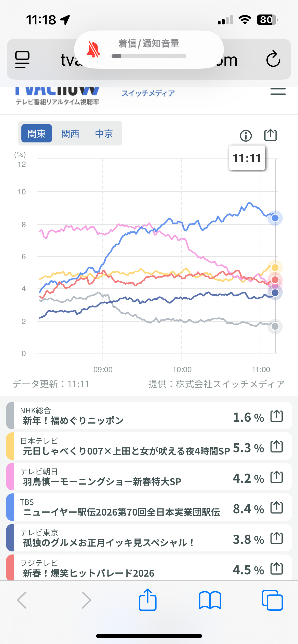Open the 日本テレビ program row
The width and height of the screenshot is (298, 644).
122,447
